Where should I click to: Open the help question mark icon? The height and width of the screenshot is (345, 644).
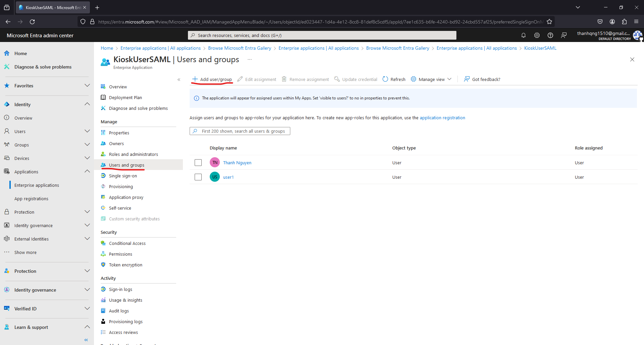tap(550, 35)
